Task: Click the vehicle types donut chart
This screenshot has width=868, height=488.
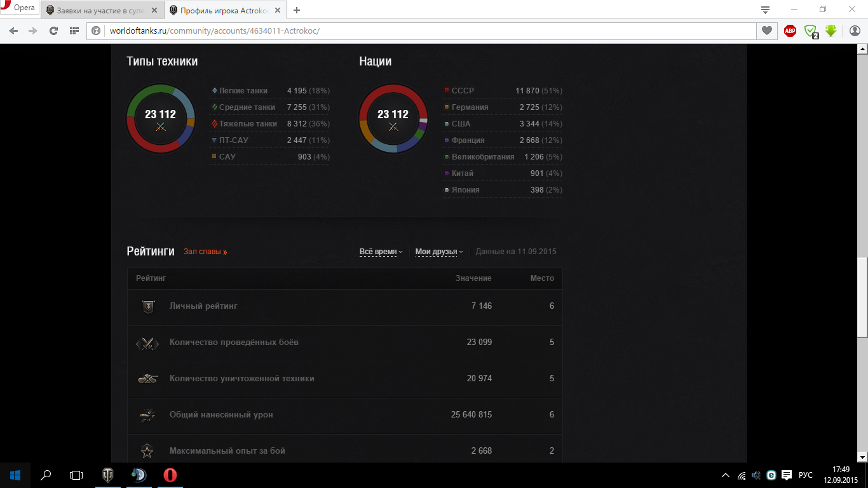Action: coord(160,118)
